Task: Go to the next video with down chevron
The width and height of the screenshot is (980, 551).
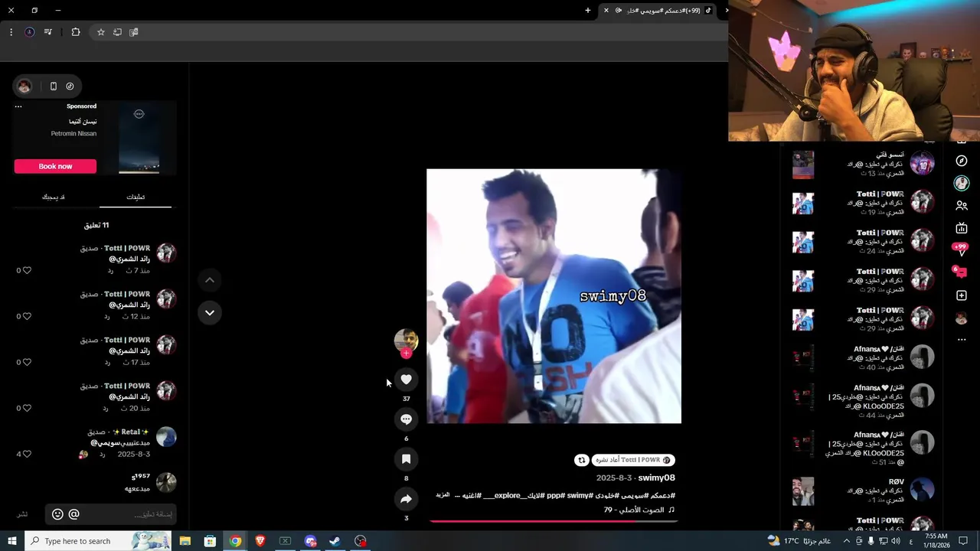Action: click(209, 312)
